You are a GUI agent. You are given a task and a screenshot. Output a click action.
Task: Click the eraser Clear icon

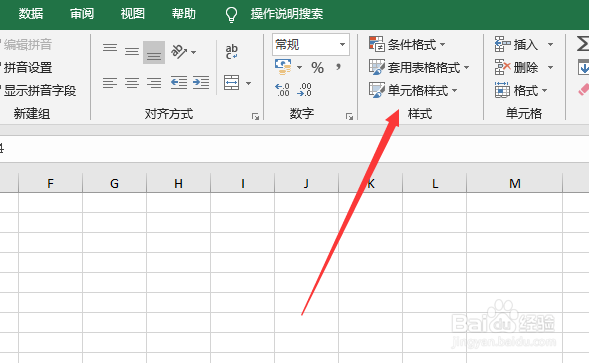(x=583, y=90)
